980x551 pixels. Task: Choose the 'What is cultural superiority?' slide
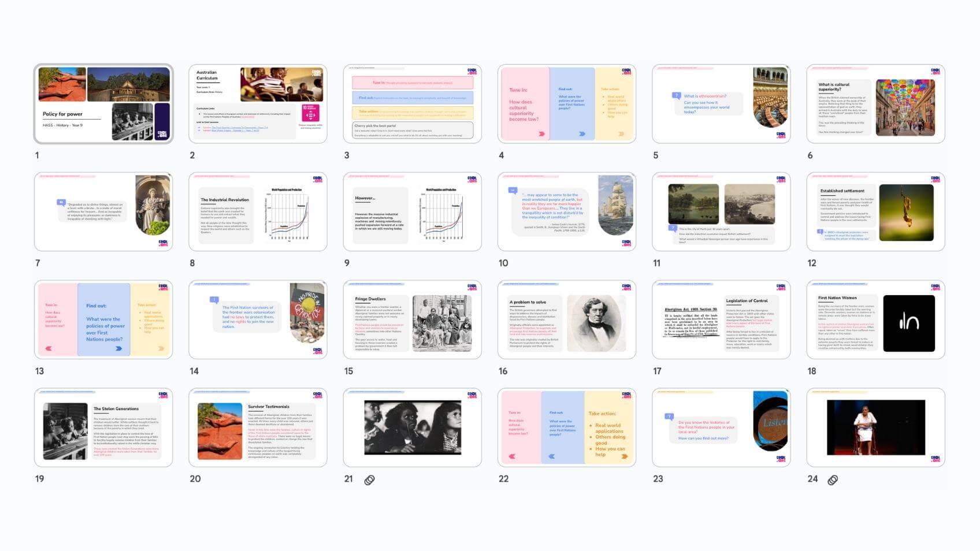875,104
